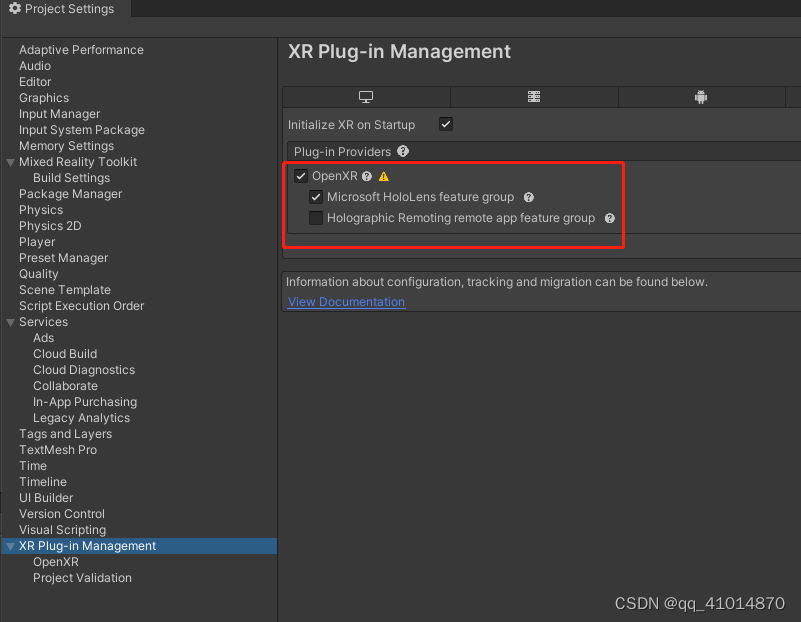801x622 pixels.
Task: Click the warning triangle beside OpenXR
Action: tap(383, 175)
